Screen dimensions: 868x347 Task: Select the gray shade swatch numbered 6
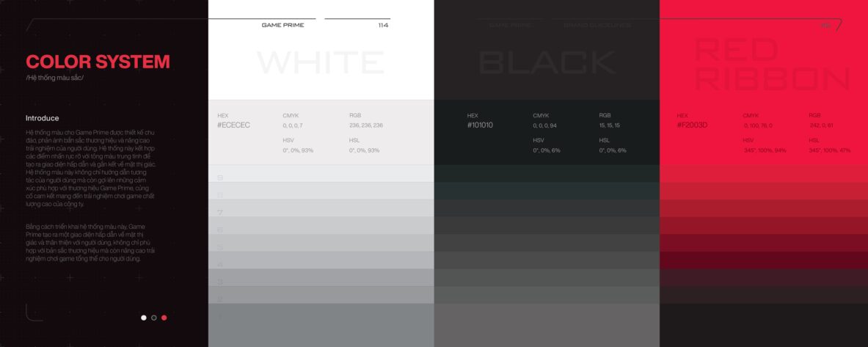click(321, 226)
